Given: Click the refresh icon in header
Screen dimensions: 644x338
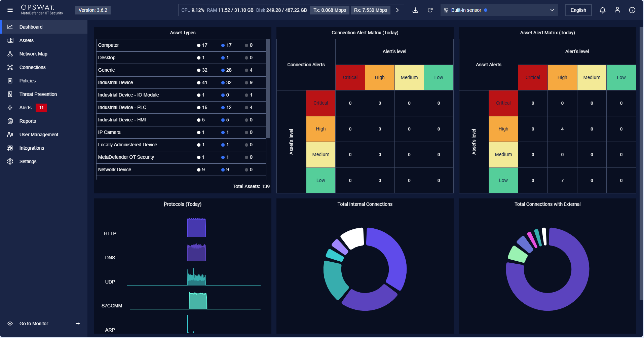Looking at the screenshot, I should click(430, 10).
